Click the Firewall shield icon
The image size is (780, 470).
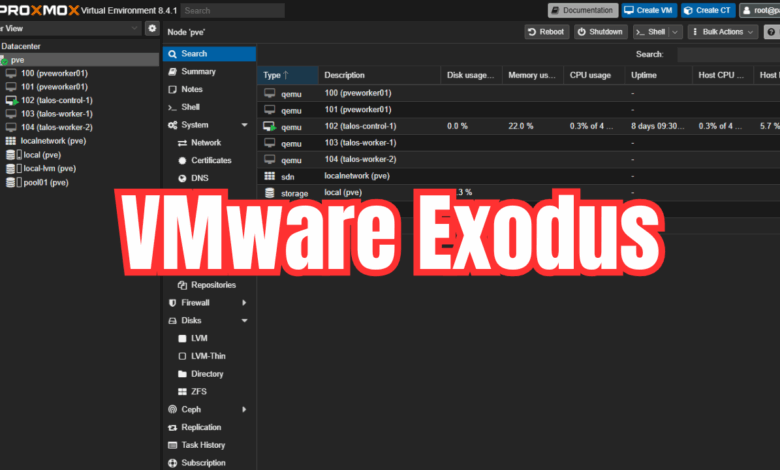click(x=172, y=303)
